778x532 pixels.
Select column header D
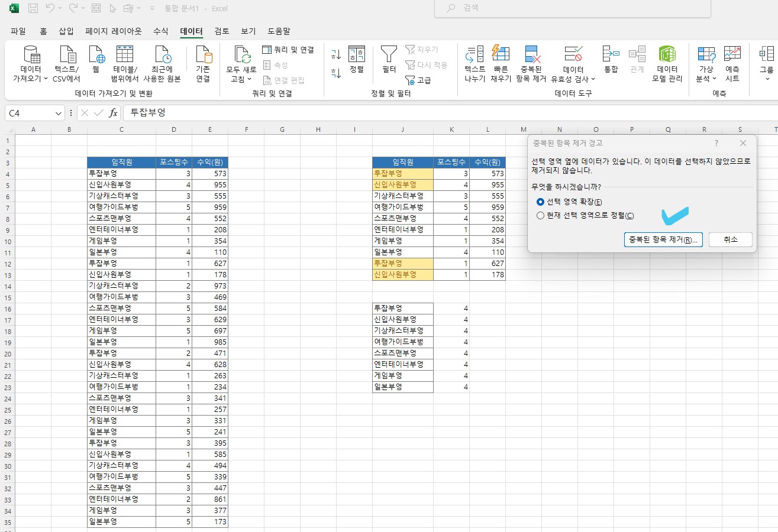tap(173, 129)
